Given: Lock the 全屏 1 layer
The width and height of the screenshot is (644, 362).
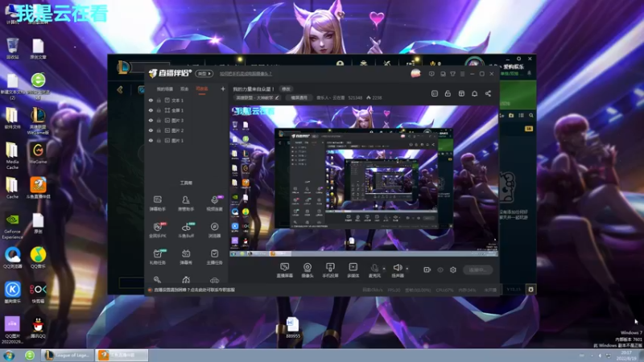Looking at the screenshot, I should point(159,110).
